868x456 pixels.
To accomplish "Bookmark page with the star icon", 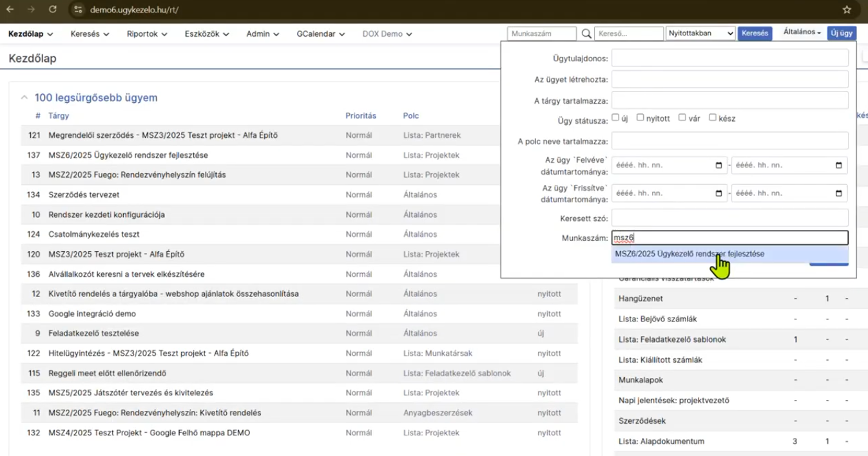I will 847,10.
